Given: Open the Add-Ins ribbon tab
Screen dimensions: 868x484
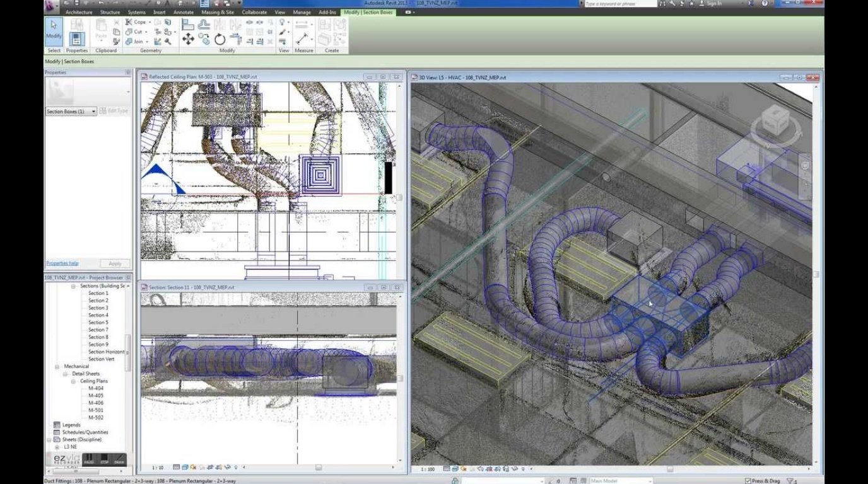Looking at the screenshot, I should (327, 12).
